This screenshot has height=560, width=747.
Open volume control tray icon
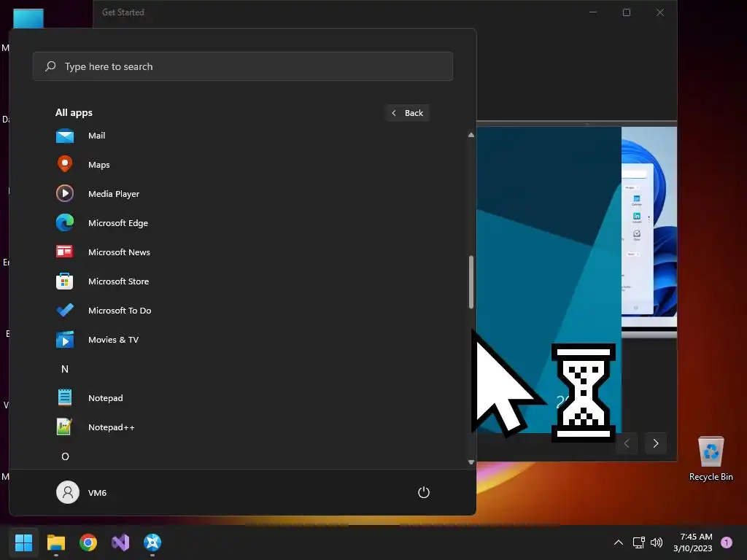click(x=657, y=542)
